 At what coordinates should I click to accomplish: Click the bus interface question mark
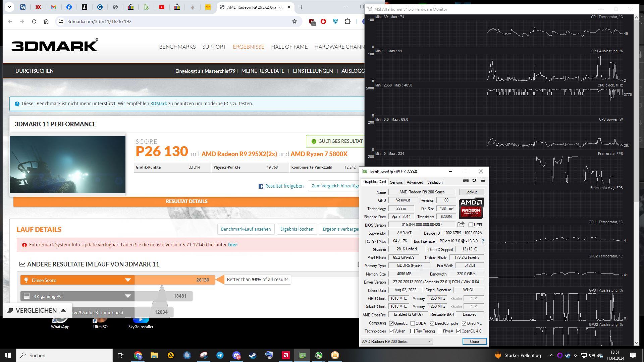click(x=483, y=241)
